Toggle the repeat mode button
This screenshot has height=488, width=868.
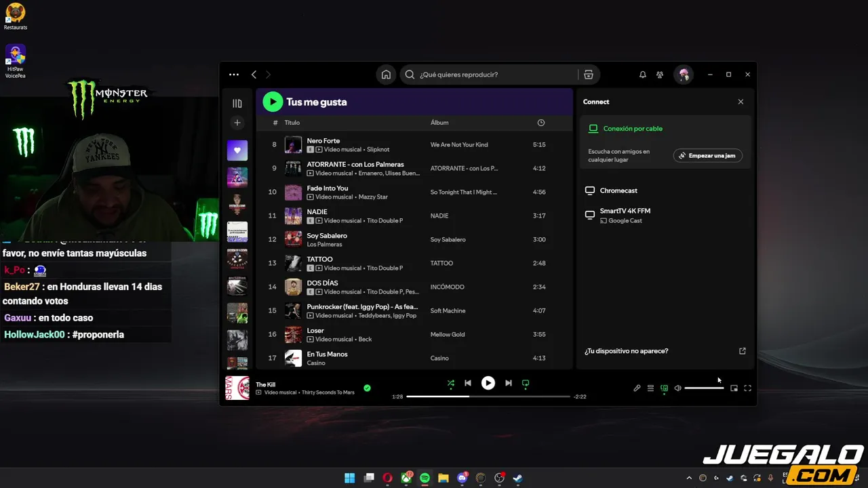point(526,383)
